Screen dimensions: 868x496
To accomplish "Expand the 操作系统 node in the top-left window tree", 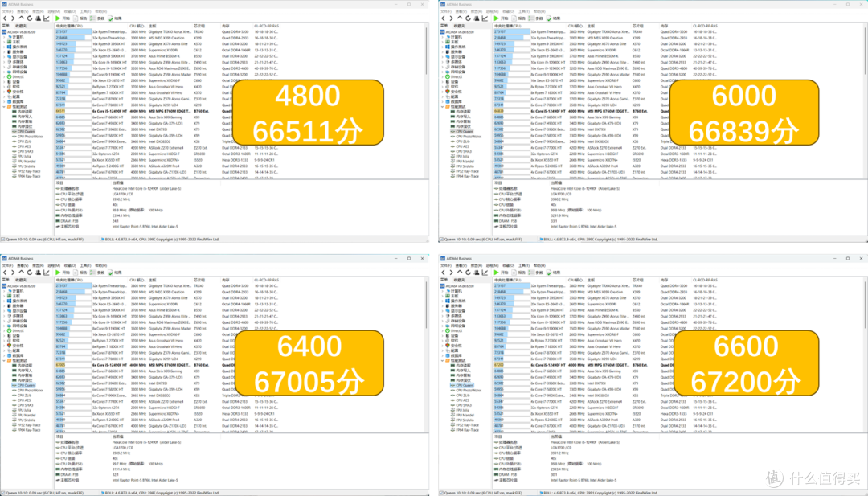I will click(x=5, y=47).
